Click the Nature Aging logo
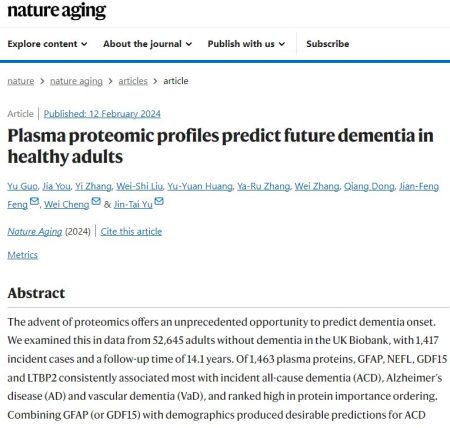 click(57, 11)
